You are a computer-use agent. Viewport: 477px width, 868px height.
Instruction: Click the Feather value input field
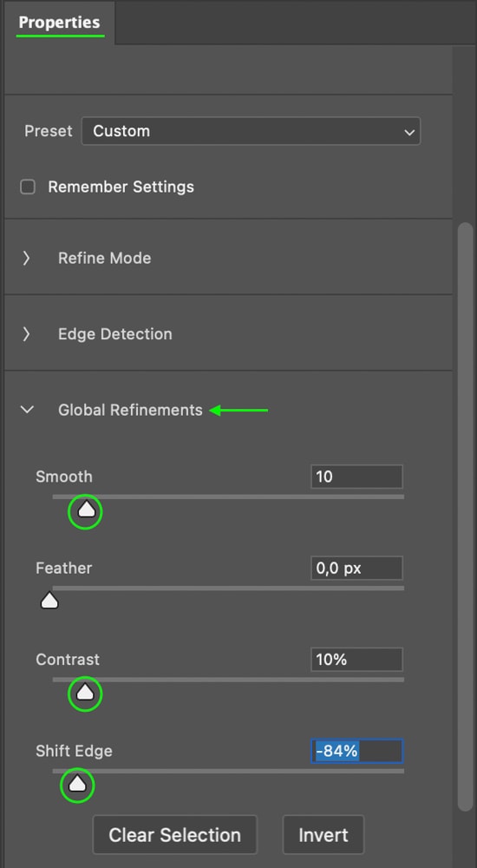coord(357,568)
